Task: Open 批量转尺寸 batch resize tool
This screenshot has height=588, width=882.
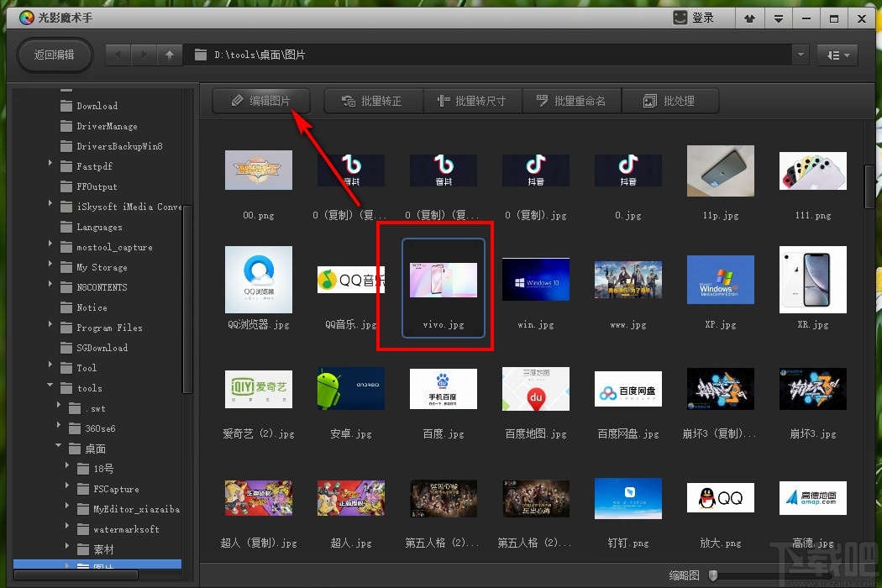Action: tap(472, 102)
